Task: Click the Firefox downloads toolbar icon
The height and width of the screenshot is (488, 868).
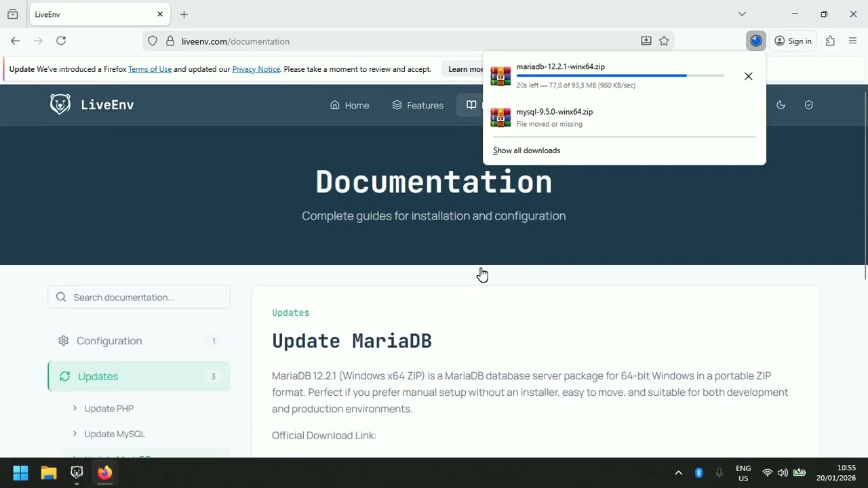Action: [755, 41]
